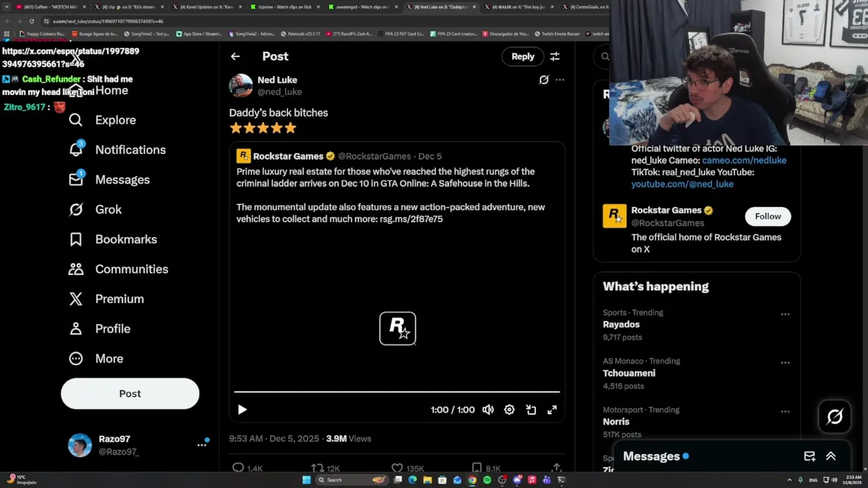Open Spotify from the Windows taskbar

click(x=487, y=480)
